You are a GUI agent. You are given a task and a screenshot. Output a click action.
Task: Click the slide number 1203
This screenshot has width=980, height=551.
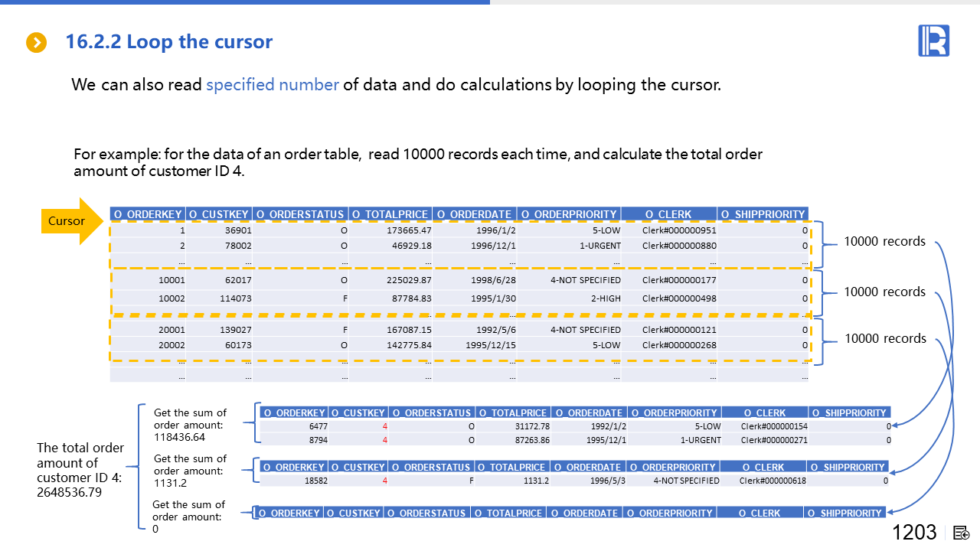coord(914,533)
